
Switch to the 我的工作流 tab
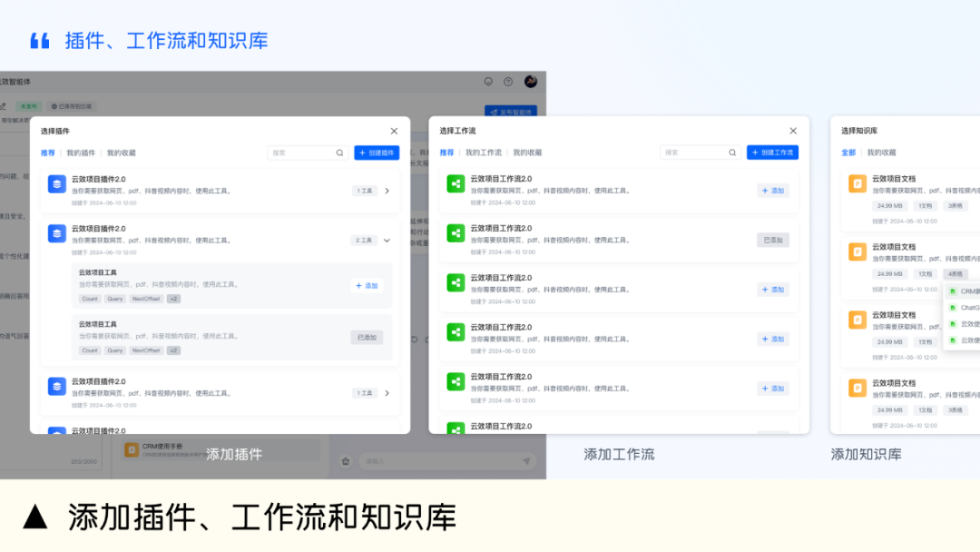point(484,153)
